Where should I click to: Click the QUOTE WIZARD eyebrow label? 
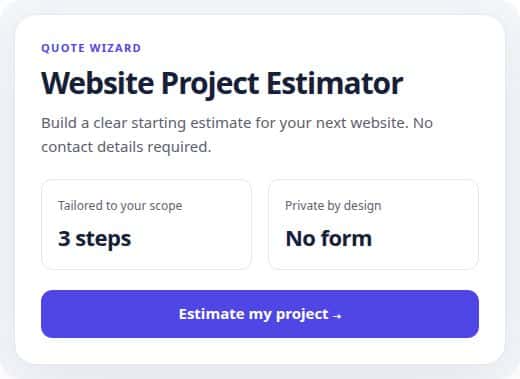point(91,48)
